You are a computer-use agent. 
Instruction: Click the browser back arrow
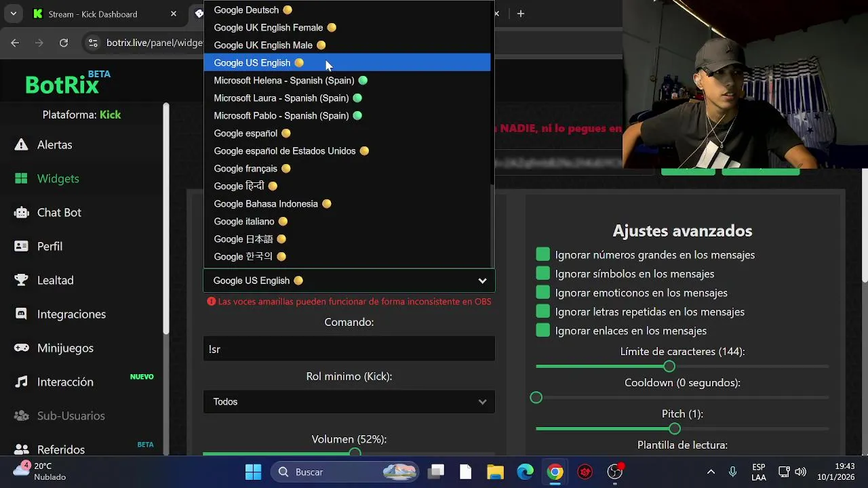coord(15,43)
